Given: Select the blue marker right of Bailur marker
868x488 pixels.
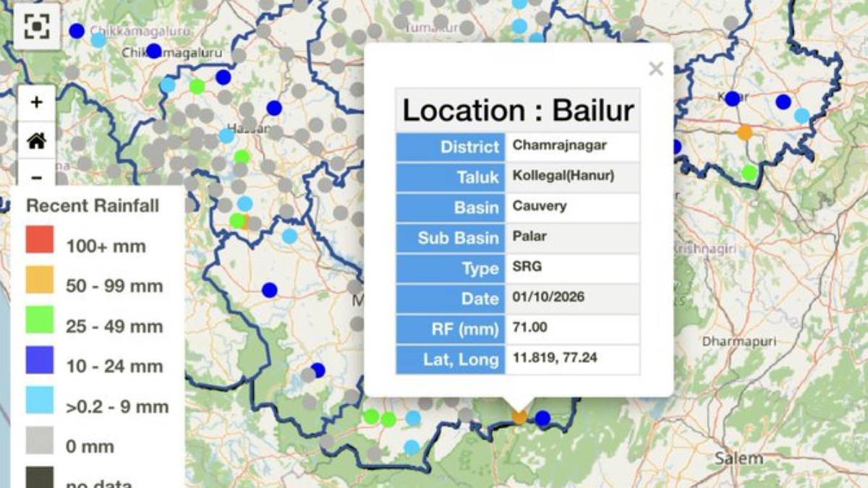Looking at the screenshot, I should coord(542,418).
